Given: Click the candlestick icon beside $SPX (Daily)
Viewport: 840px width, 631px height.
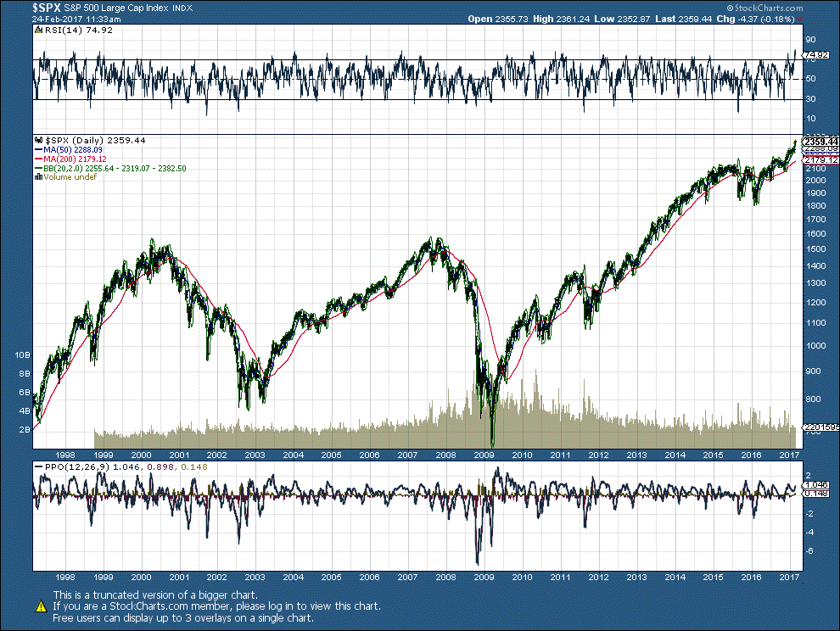Looking at the screenshot, I should click(38, 140).
